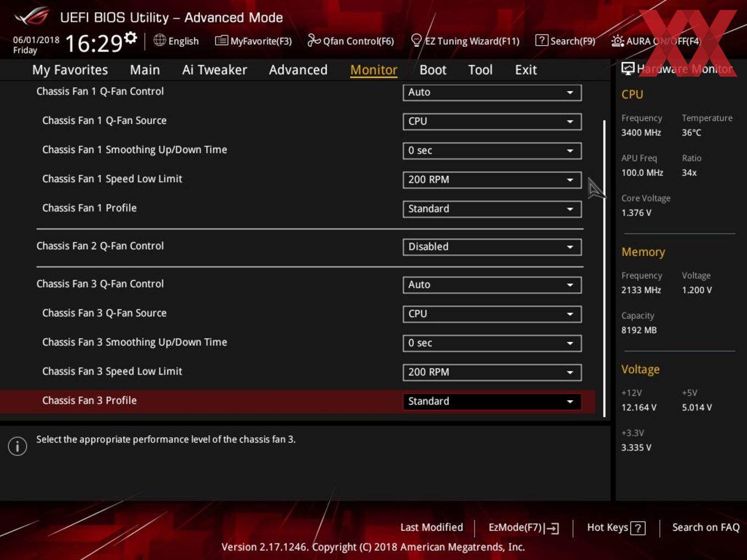Click +12V value 12.164 V
Image resolution: width=747 pixels, height=560 pixels.
tap(639, 407)
